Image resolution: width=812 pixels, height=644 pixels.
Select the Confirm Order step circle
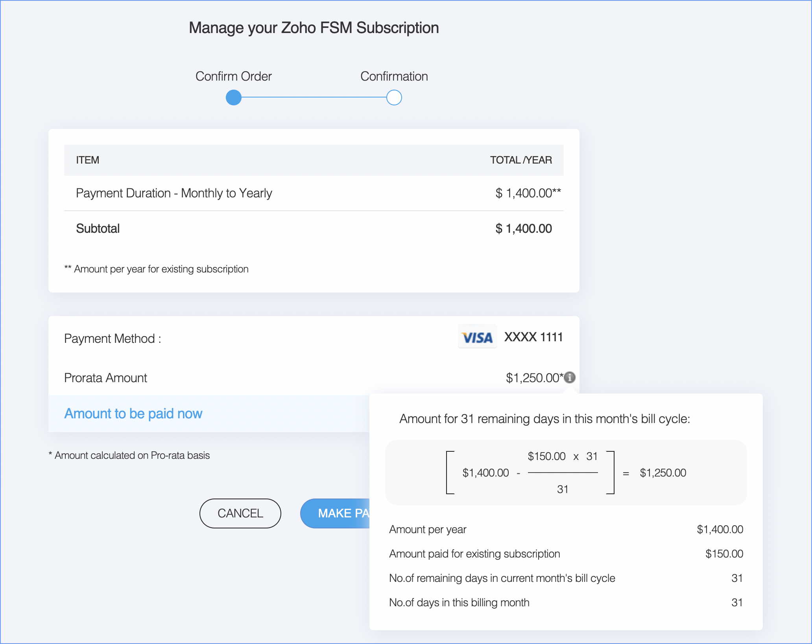(234, 98)
